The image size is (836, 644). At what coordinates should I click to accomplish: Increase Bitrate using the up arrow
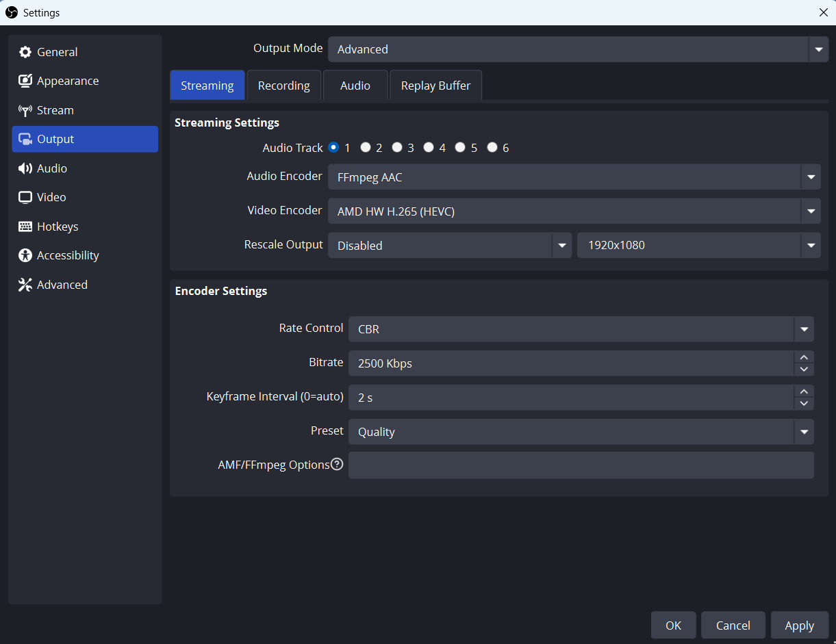point(804,357)
